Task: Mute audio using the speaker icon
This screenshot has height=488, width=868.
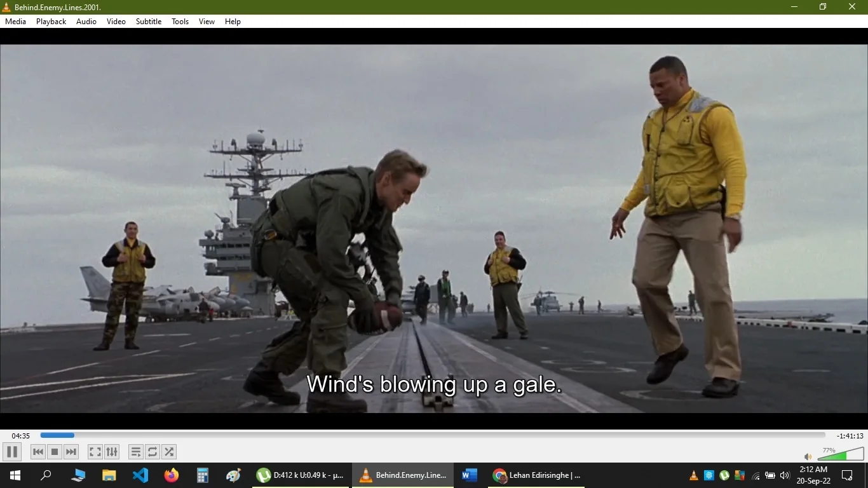Action: tap(808, 456)
